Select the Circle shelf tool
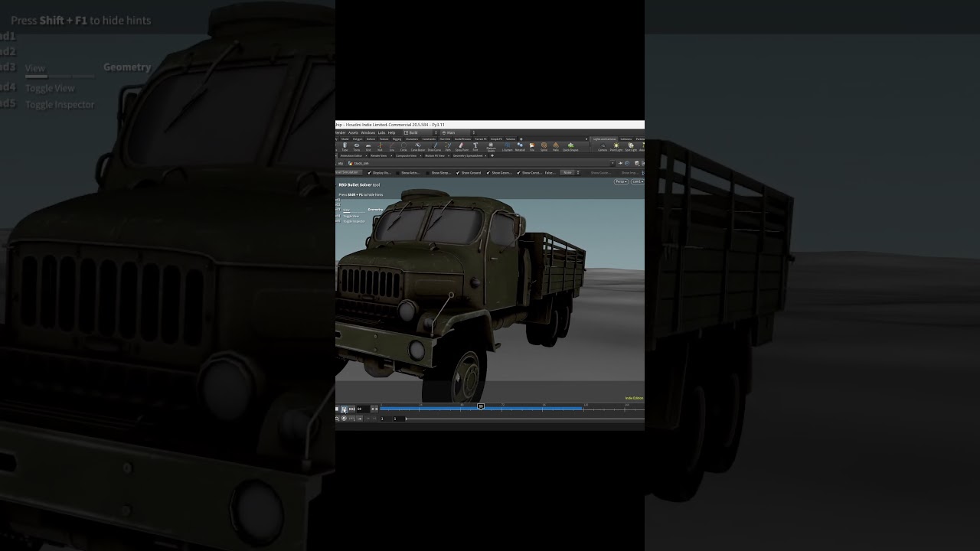Viewport: 980px width, 551px height. point(403,147)
